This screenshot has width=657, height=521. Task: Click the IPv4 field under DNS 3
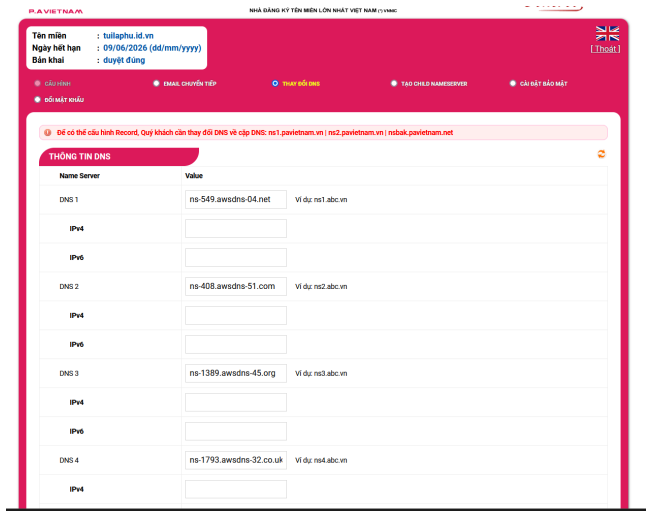[x=236, y=402]
